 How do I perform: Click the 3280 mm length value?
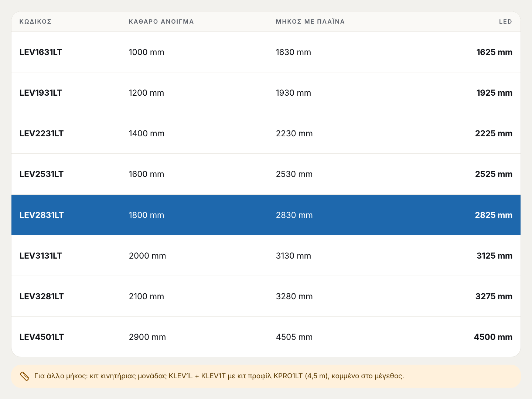[x=294, y=296]
